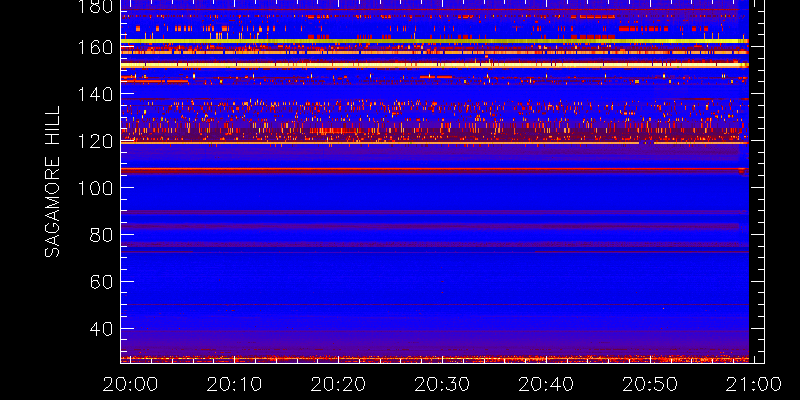Click the 160 frequency axis label
Screen dimensions: 800x400
95,47
